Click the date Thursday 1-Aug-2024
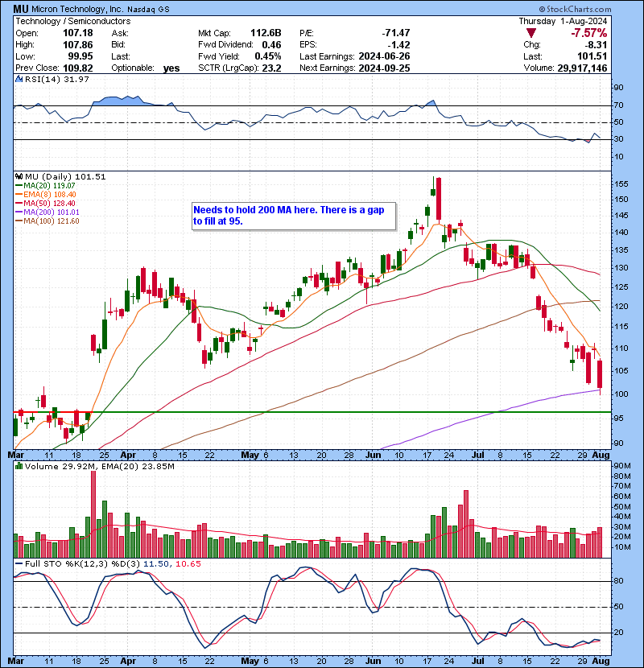Image resolution: width=644 pixels, height=668 pixels. (563, 21)
